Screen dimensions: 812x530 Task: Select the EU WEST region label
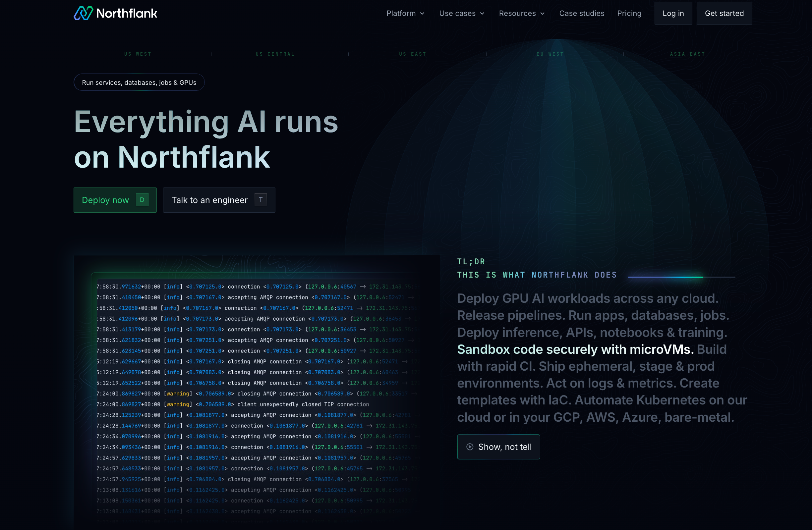pyautogui.click(x=550, y=54)
